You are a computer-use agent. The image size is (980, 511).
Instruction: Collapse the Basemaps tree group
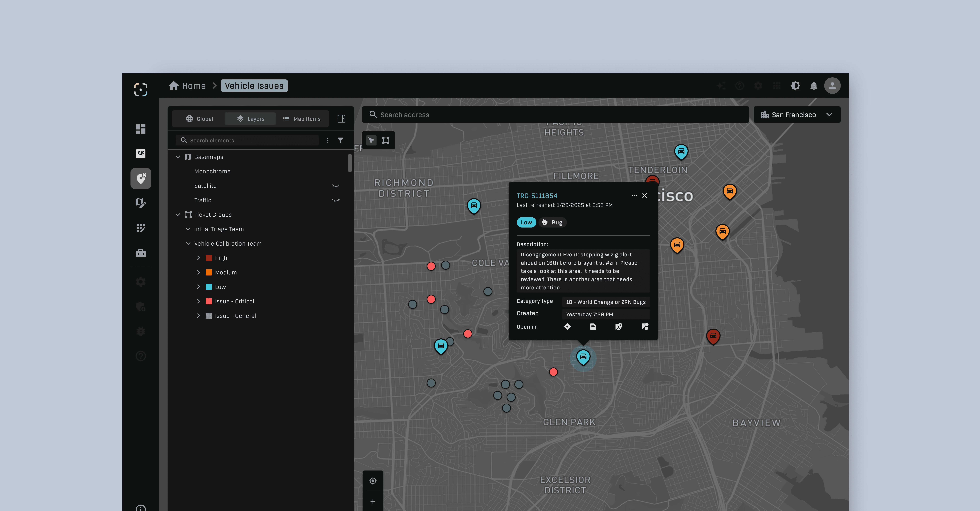click(178, 157)
